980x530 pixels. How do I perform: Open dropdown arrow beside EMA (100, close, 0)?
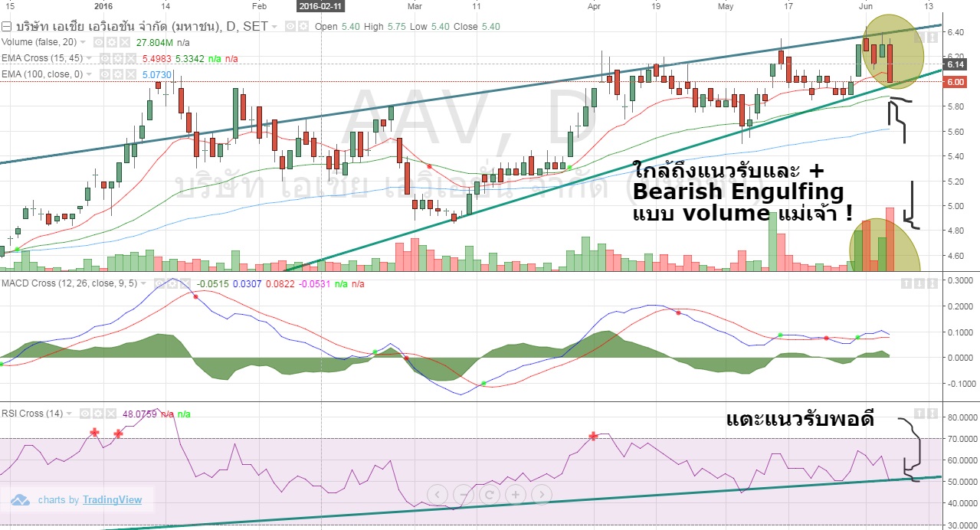tap(89, 74)
